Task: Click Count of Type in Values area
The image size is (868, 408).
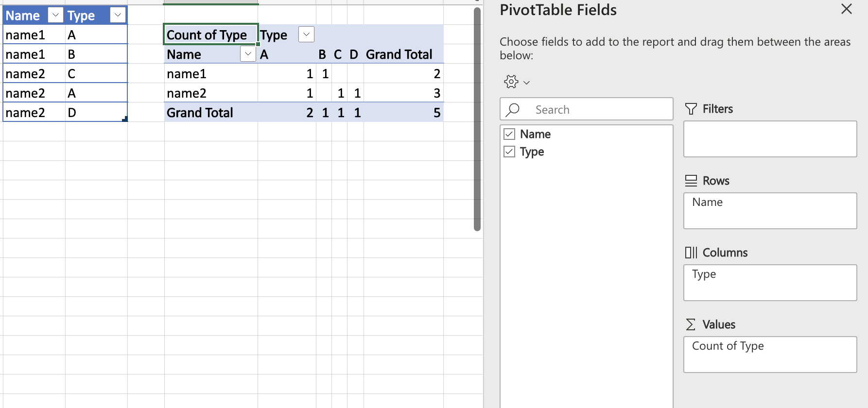Action: (x=728, y=346)
